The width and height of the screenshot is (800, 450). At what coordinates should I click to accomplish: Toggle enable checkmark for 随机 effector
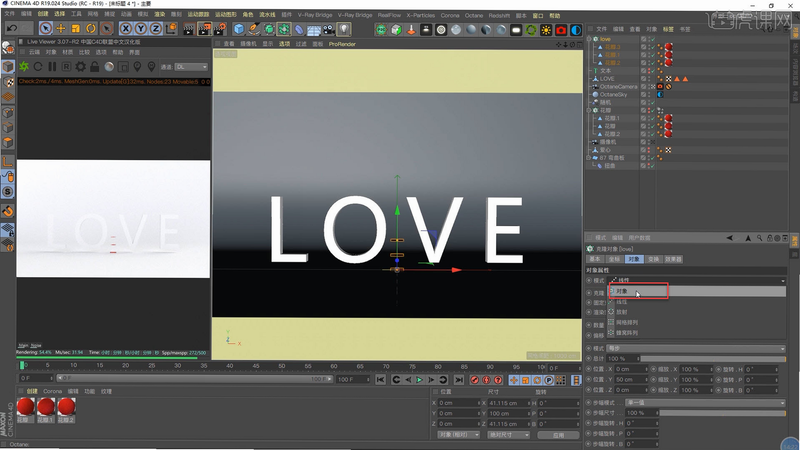tap(652, 103)
